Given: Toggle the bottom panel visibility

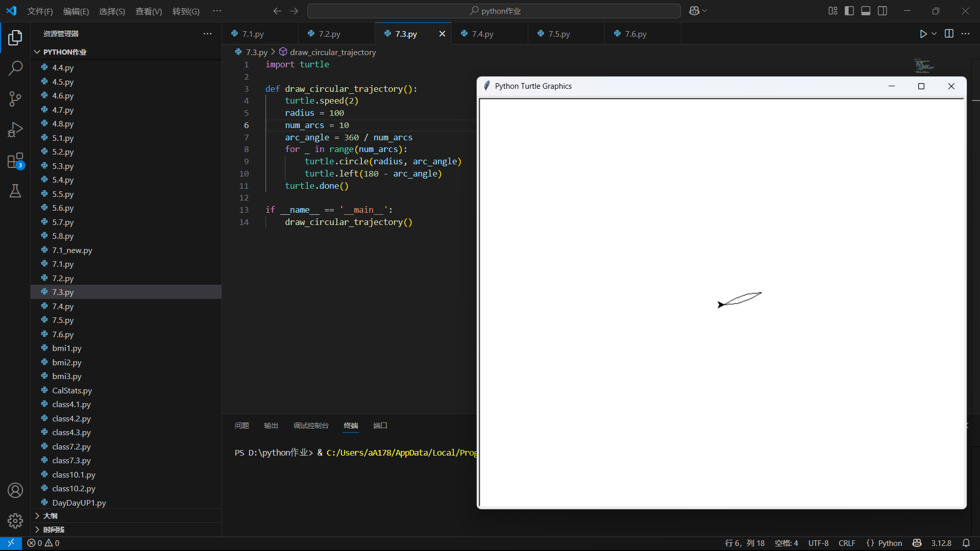Looking at the screenshot, I should coord(866,11).
